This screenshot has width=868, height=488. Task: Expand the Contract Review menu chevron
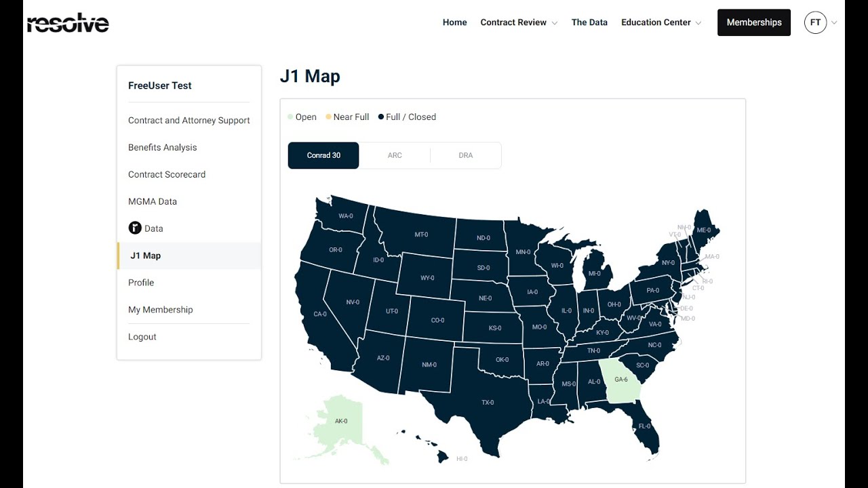(x=555, y=23)
